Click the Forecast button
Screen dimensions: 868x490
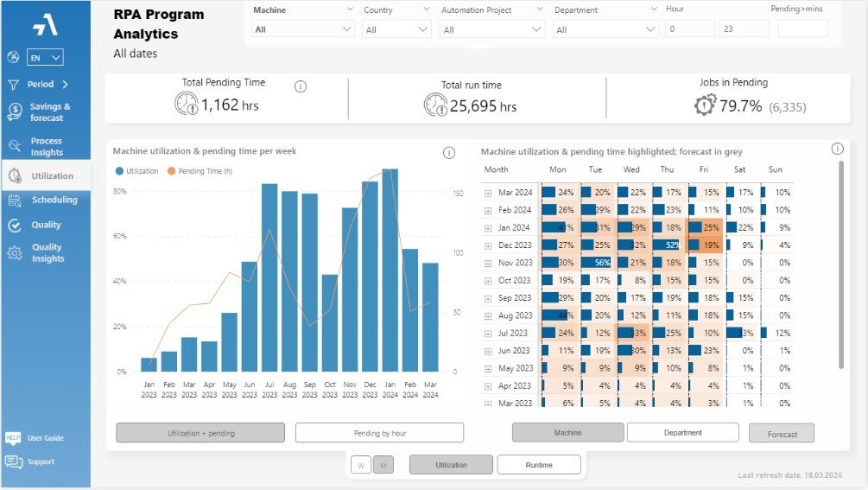click(782, 434)
